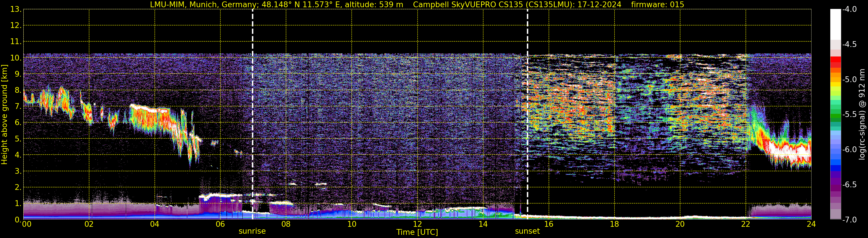
Task: Click the 'log(rc-signal) @ 912 nm' colorbar label
Action: 862,114
